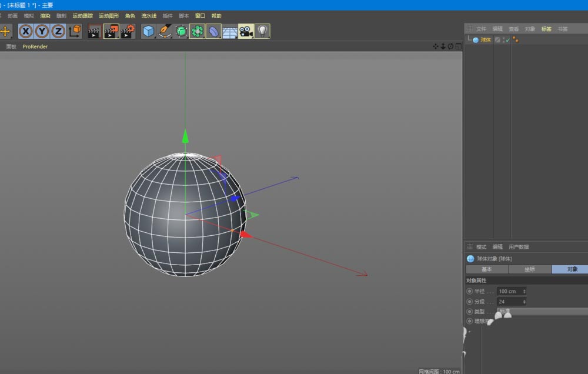Click the ProRender viewport menu

[35, 46]
